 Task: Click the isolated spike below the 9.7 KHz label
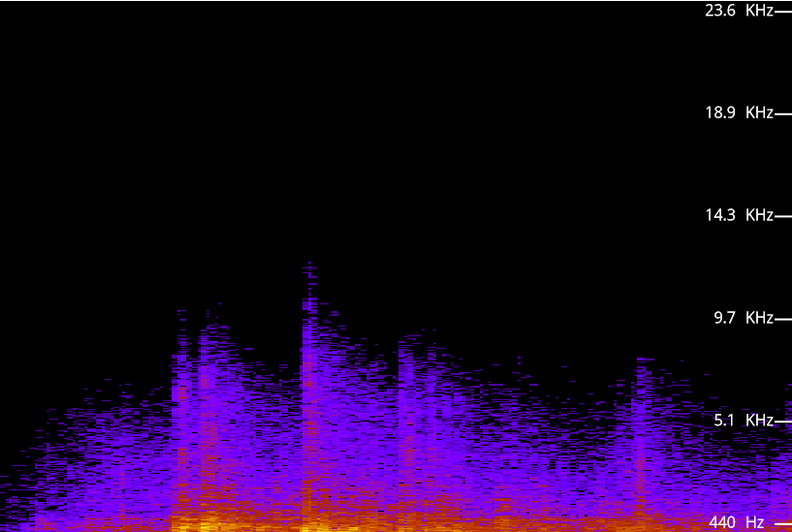(642, 360)
